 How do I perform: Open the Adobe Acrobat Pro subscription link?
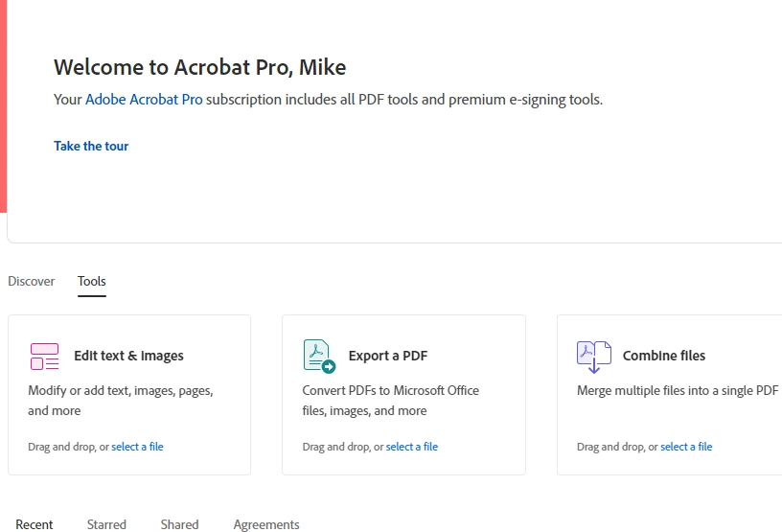pos(144,99)
